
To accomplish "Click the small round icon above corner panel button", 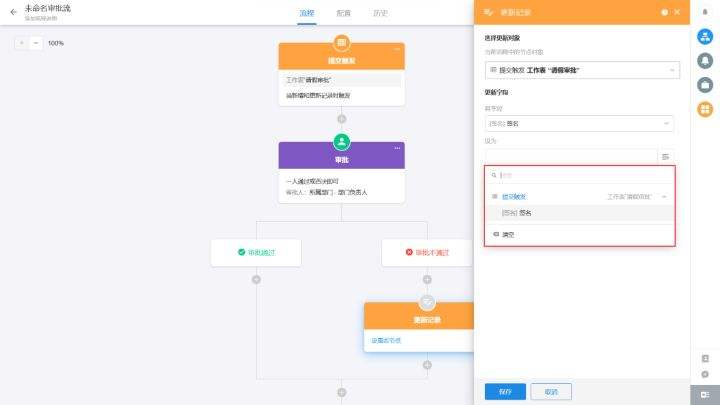I will (x=705, y=375).
